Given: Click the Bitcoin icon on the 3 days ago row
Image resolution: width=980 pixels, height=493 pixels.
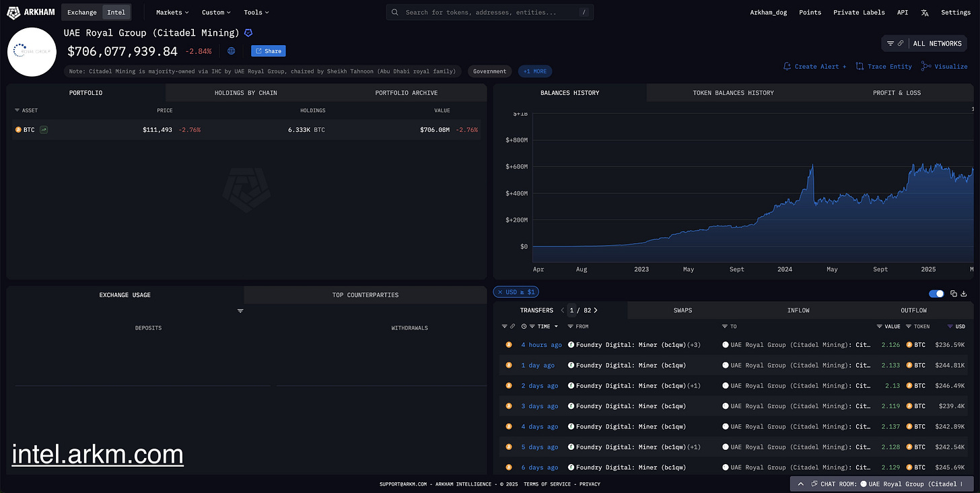Looking at the screenshot, I should click(509, 406).
